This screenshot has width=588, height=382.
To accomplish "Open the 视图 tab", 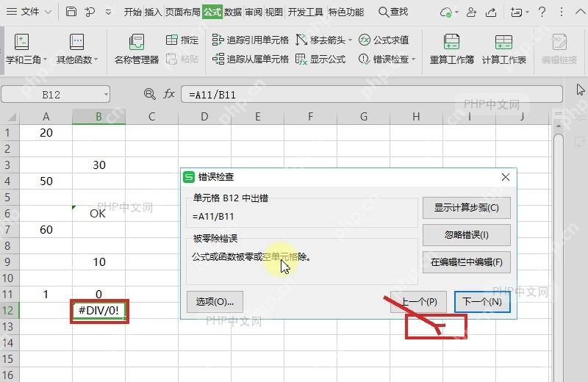I will tap(274, 12).
